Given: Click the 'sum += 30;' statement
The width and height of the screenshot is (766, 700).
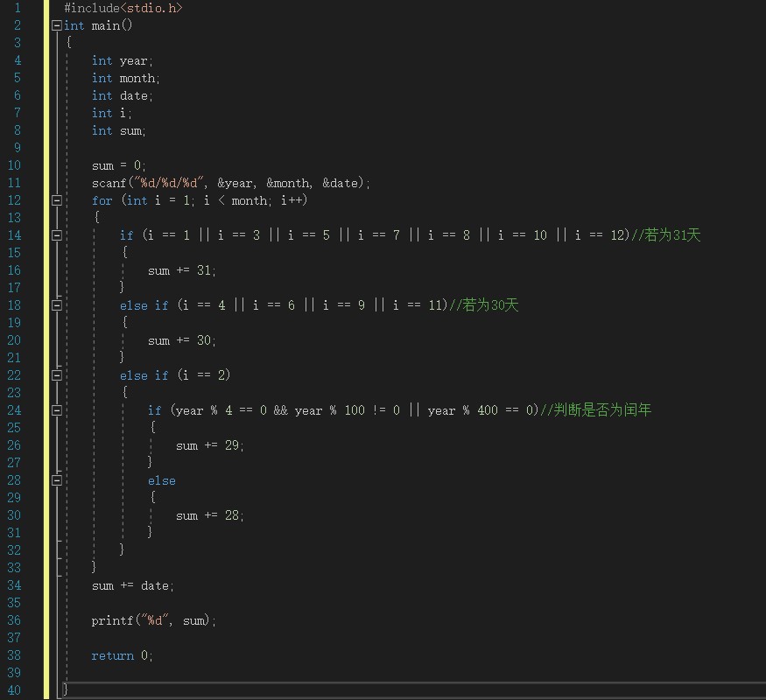Looking at the screenshot, I should (x=182, y=340).
